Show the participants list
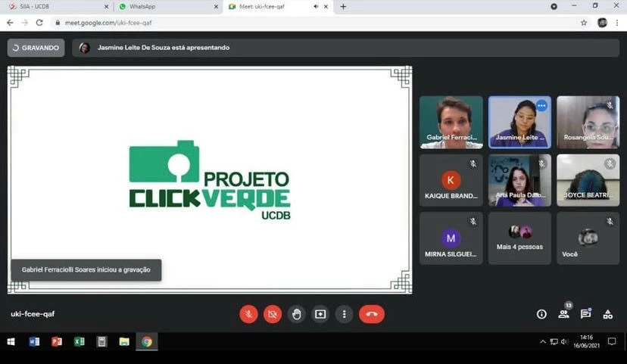The image size is (627, 364). (563, 314)
